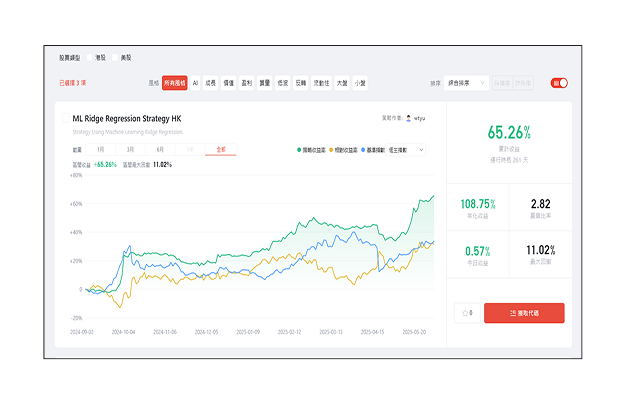Select the 成長 style filter
625x403 pixels.
click(x=211, y=83)
